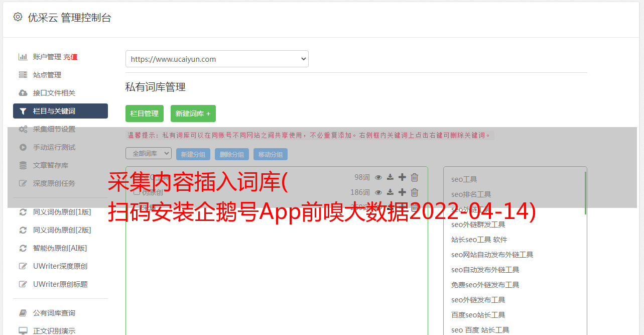Select keyword seo工具 in right list

464,179
